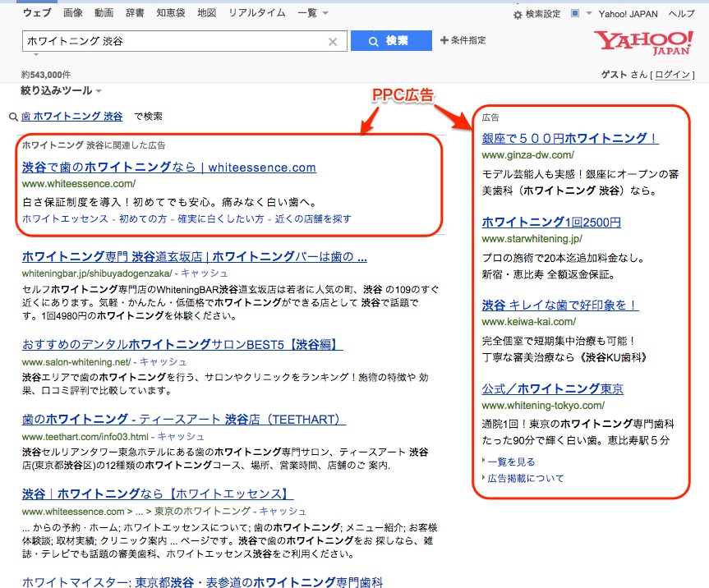Open ad 渋谷で歯のホワイトニングなら whiteessence.com

point(168,168)
